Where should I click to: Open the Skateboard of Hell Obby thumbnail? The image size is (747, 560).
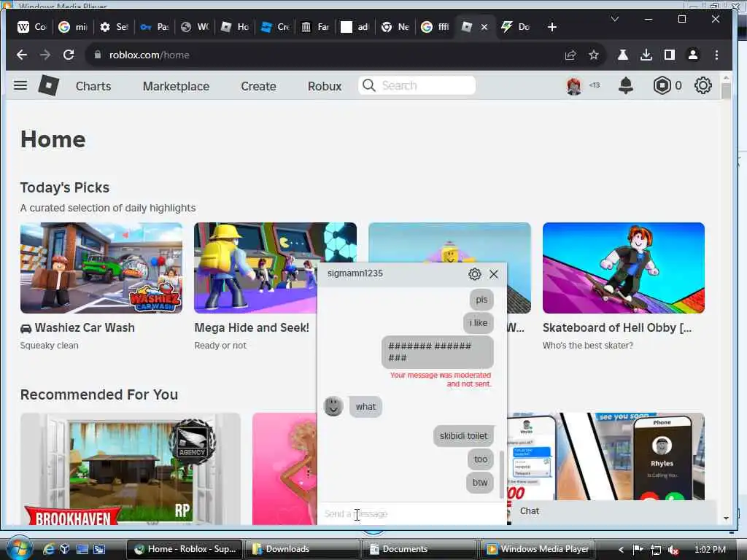click(623, 268)
